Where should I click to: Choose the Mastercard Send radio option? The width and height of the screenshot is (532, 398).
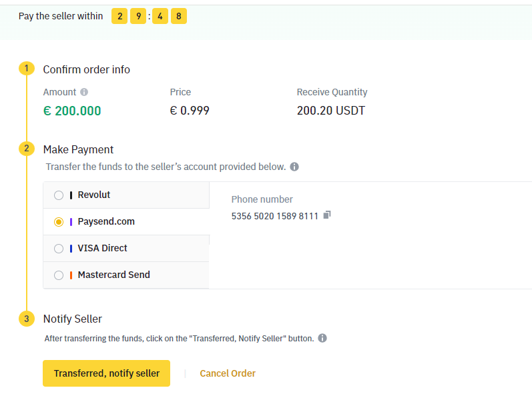59,275
